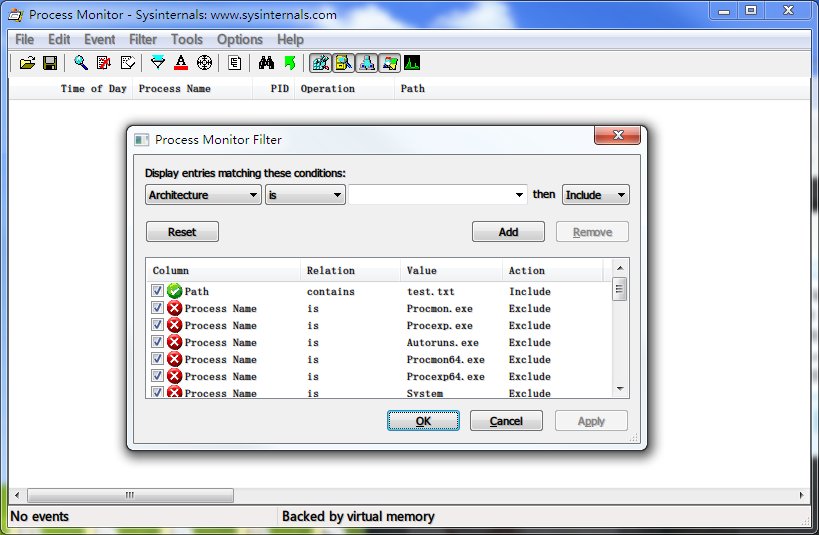Toggle the Show Registry Activity icon
This screenshot has width=819, height=535.
point(320,63)
